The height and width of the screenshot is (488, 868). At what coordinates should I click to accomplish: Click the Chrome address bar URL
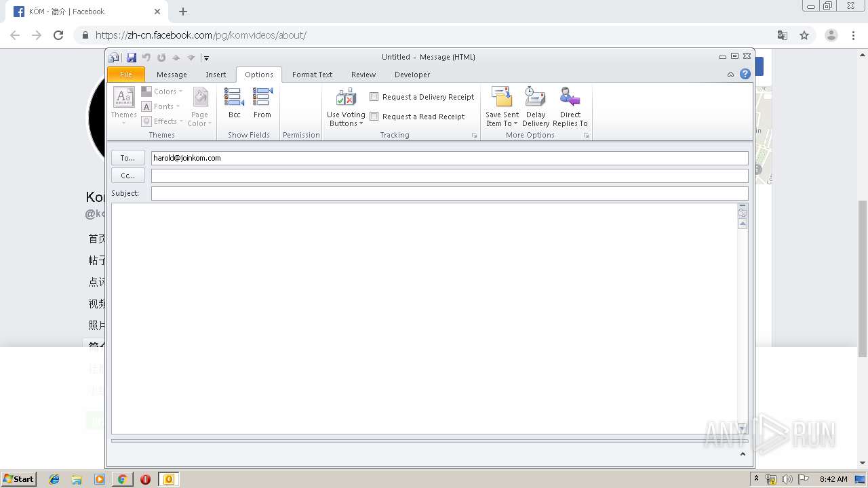[x=201, y=35]
